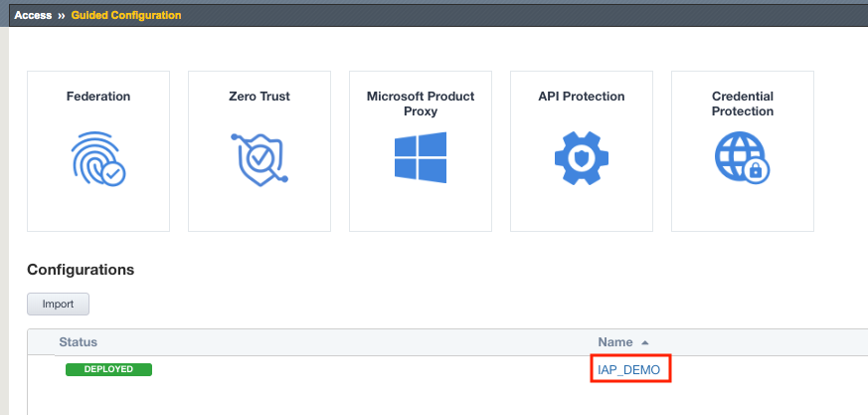Pick the Credential Protection tile title
The height and width of the screenshot is (415, 868).
pyautogui.click(x=743, y=104)
